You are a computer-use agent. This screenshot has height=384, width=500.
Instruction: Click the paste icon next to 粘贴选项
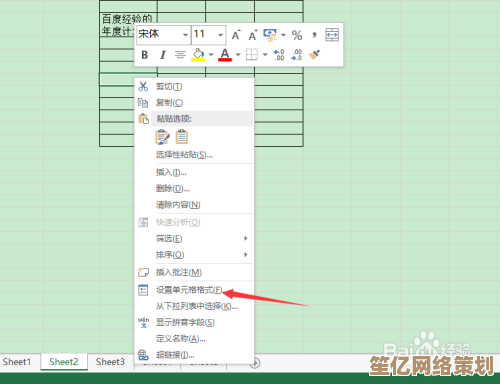[x=143, y=118]
